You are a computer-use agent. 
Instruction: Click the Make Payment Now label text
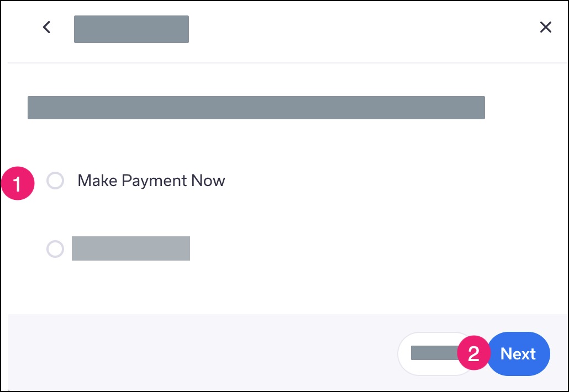(x=151, y=181)
